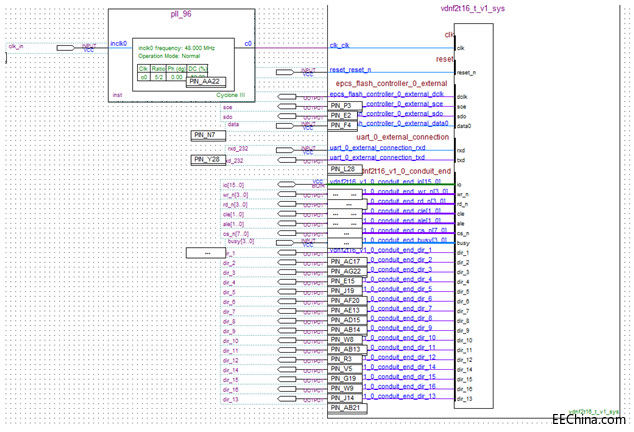634x432 pixels.
Task: Click the uart_0_external_connection group heading
Action: point(402,137)
